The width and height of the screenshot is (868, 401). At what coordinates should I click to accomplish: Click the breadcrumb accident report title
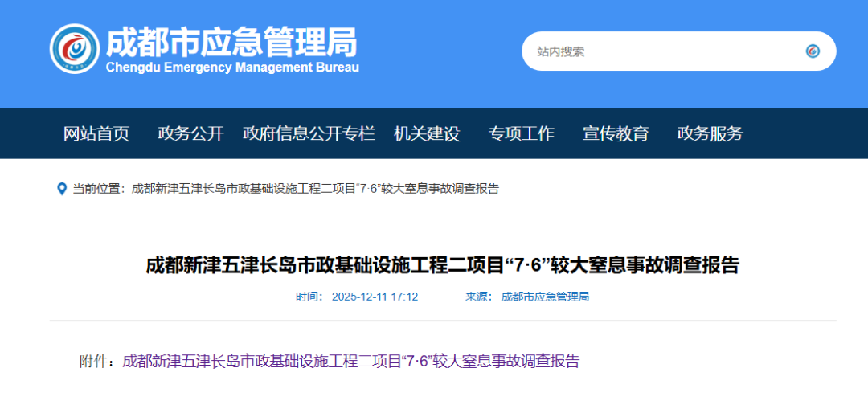click(x=315, y=189)
